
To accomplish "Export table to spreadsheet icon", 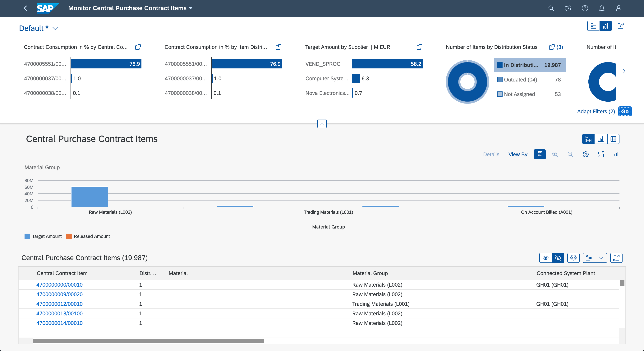I will (x=589, y=258).
